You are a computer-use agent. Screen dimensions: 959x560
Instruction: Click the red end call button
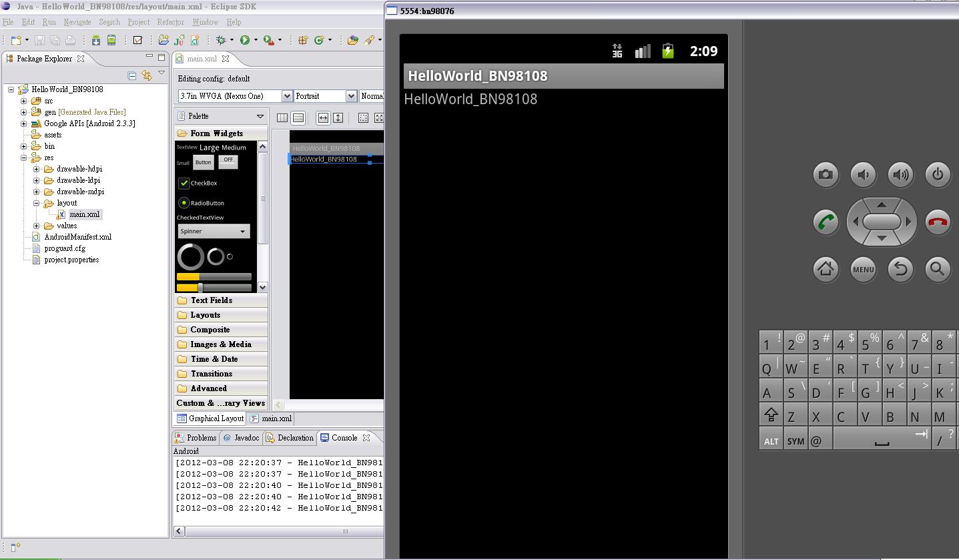pyautogui.click(x=938, y=222)
